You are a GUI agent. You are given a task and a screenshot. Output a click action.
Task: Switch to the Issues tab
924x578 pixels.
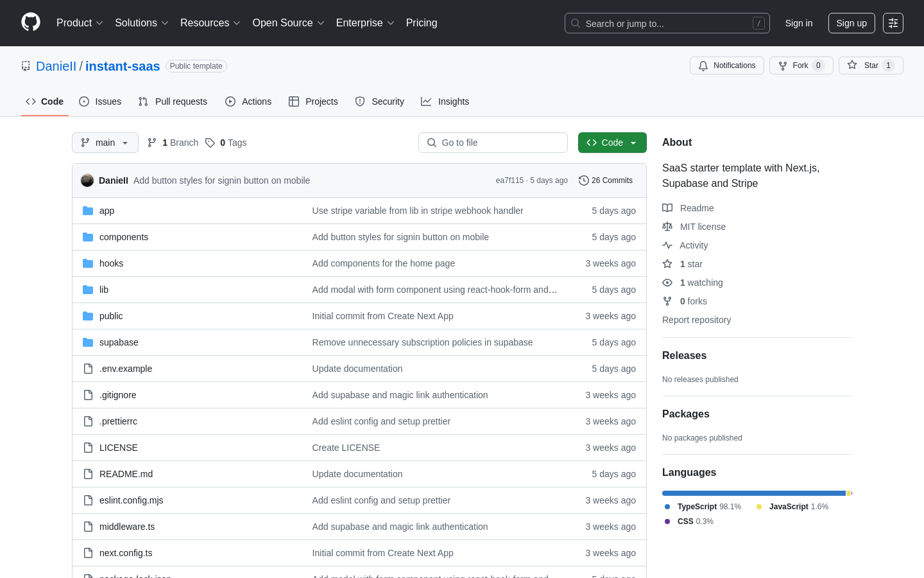point(100,101)
